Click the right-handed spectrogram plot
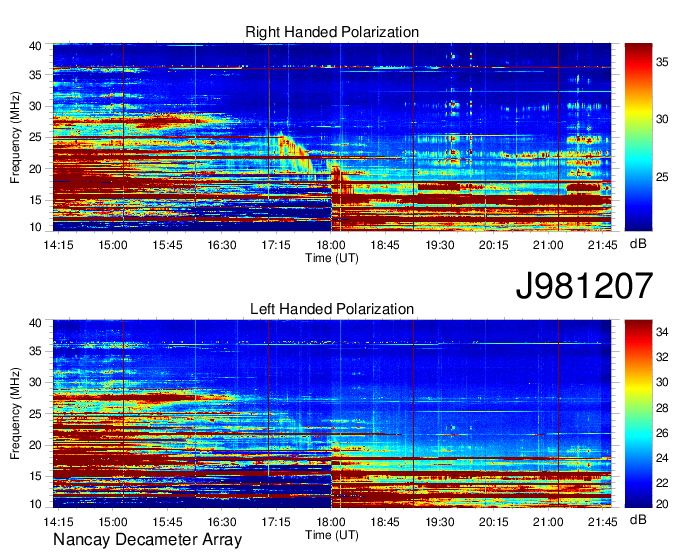Viewport: 680px width, 552px height. (332, 137)
